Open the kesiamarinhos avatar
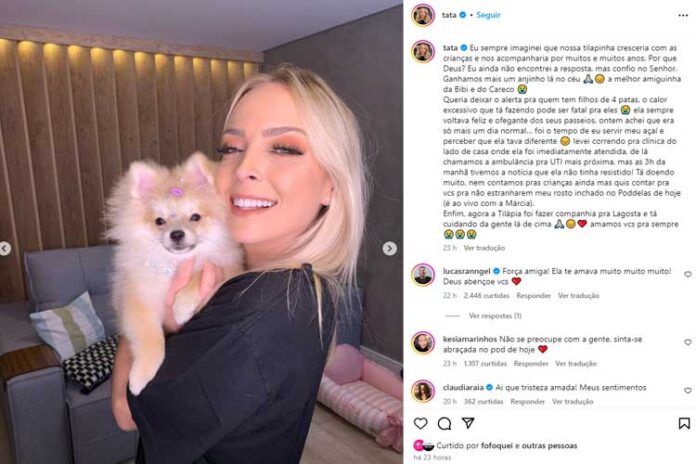 (423, 343)
